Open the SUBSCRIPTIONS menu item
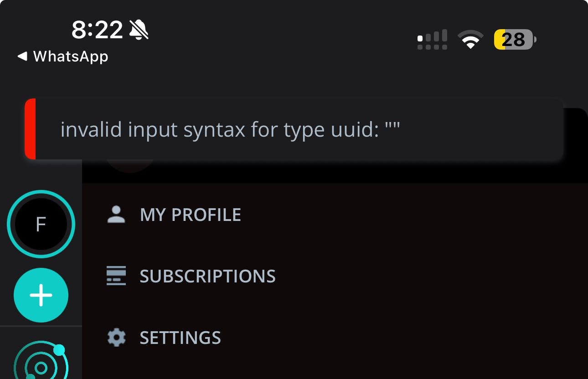 207,276
